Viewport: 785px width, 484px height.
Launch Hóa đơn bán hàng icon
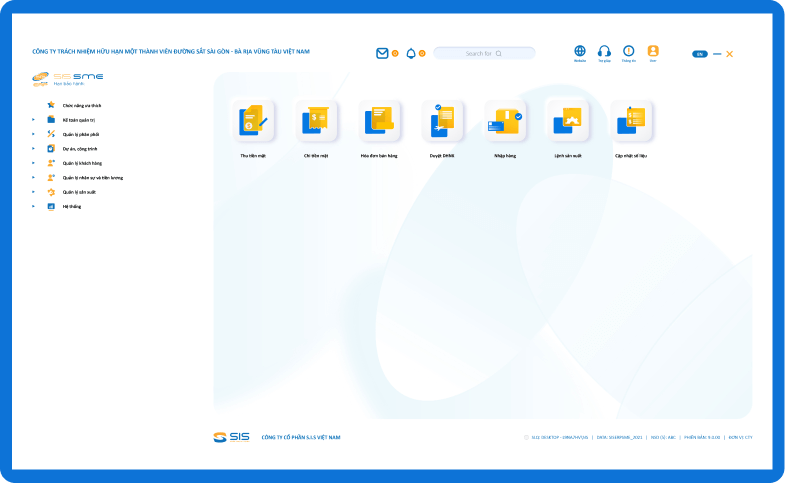pyautogui.click(x=379, y=120)
